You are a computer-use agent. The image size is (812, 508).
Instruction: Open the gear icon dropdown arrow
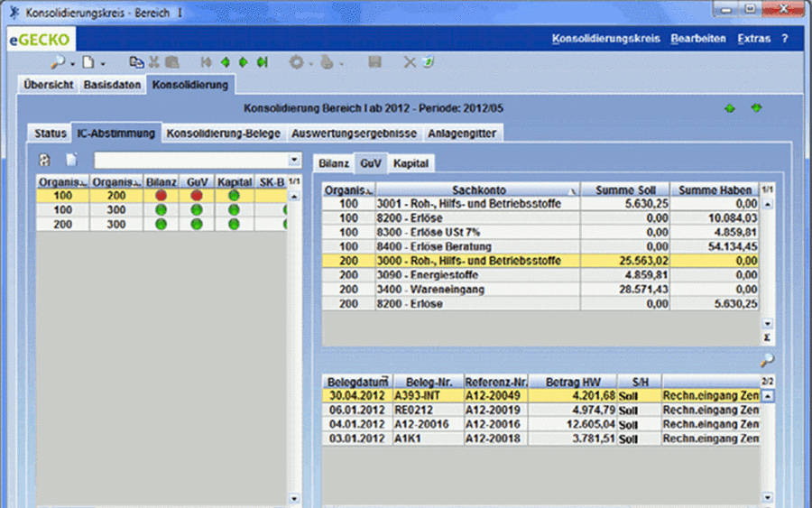(x=310, y=64)
